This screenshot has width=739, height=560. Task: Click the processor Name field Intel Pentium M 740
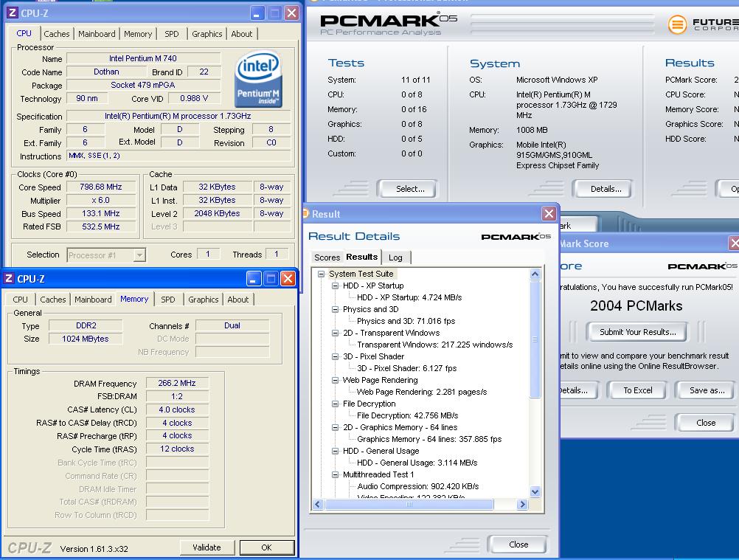(143, 58)
